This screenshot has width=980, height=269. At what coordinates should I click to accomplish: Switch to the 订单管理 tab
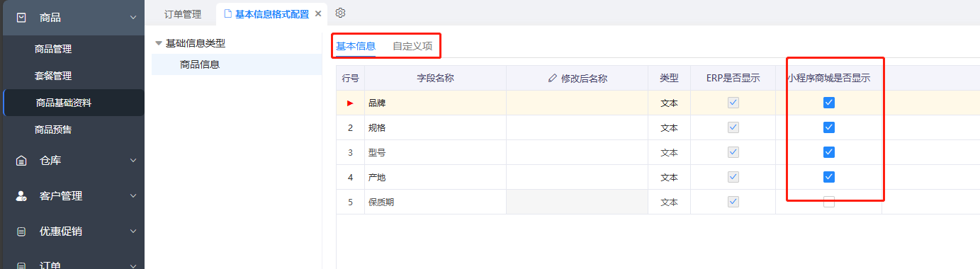click(183, 13)
